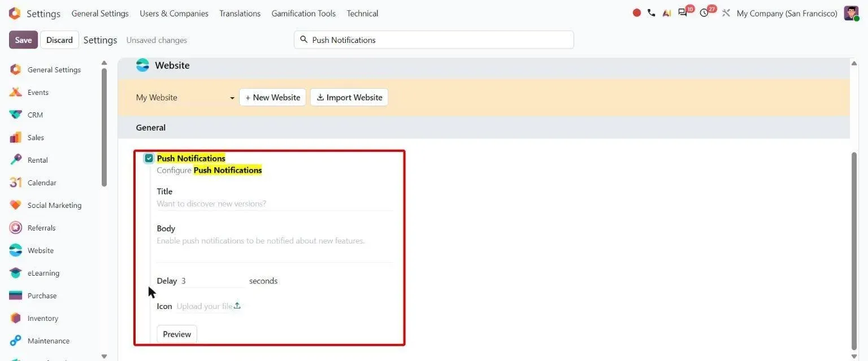Screen dimensions: 868x361
Task: Click the Rental key icon
Action: (x=16, y=160)
